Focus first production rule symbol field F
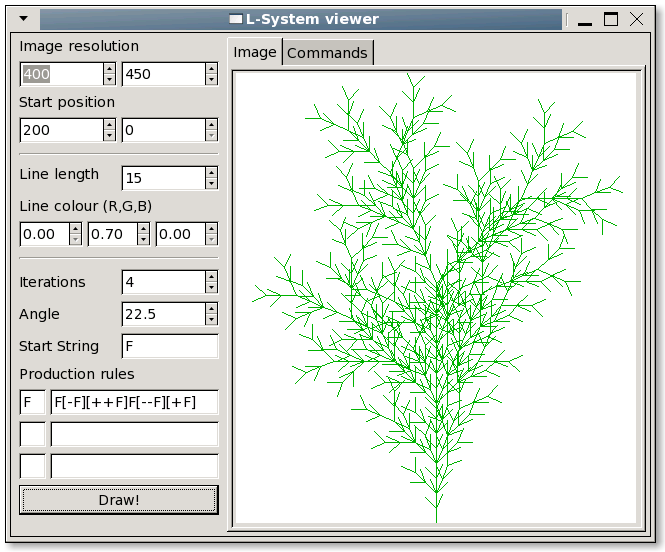The height and width of the screenshot is (552, 665). coord(33,402)
